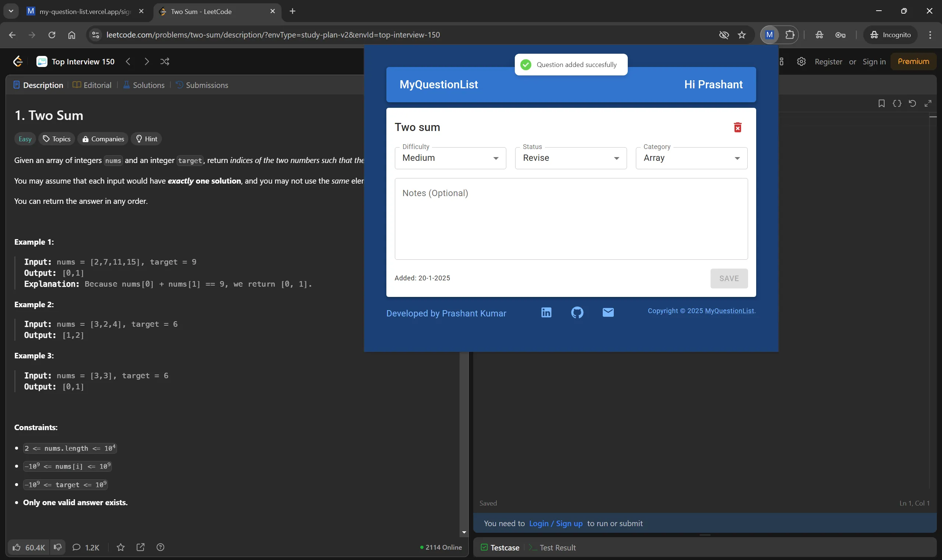Click the thumbs down dislike icon
Viewport: 942px width, 560px height.
click(57, 547)
